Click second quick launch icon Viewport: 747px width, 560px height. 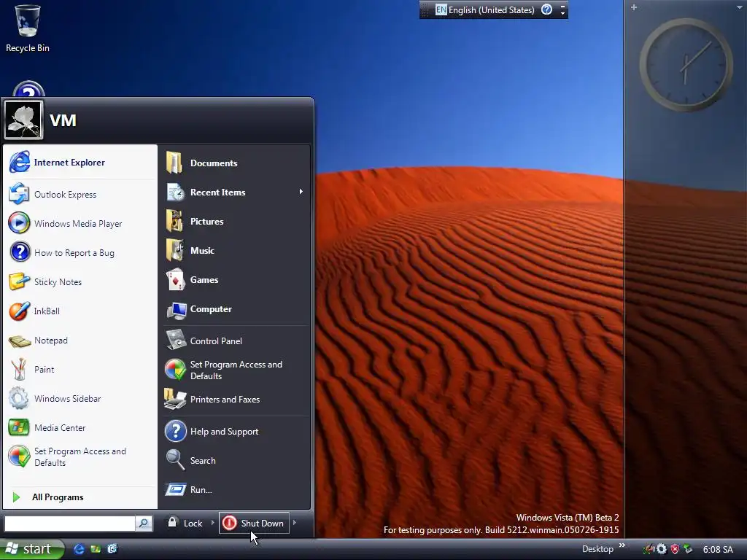click(x=96, y=549)
